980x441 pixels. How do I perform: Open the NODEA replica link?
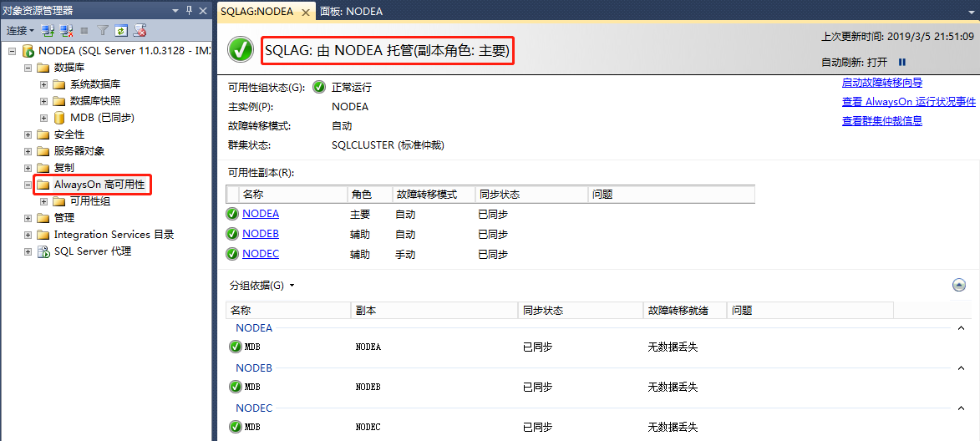(x=261, y=214)
